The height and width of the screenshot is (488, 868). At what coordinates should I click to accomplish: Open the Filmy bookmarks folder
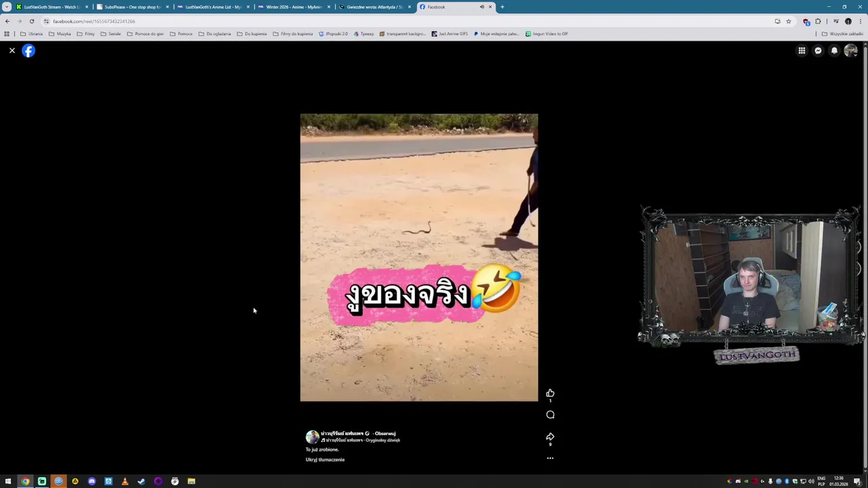coord(85,34)
